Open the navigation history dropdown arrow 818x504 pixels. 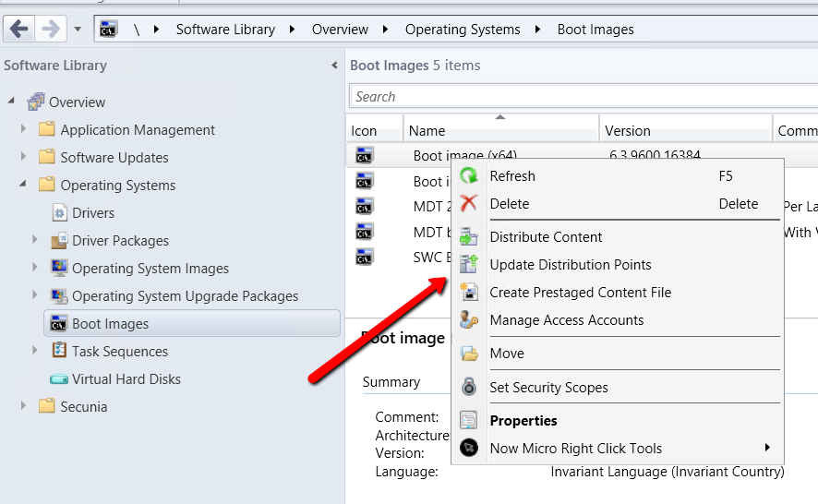[x=78, y=30]
